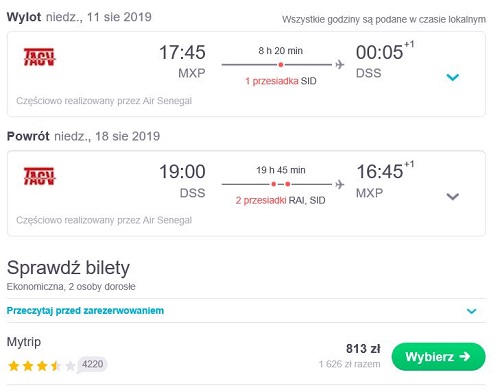500x392 pixels.
Task: Select the 813 zł price
Action: point(363,349)
